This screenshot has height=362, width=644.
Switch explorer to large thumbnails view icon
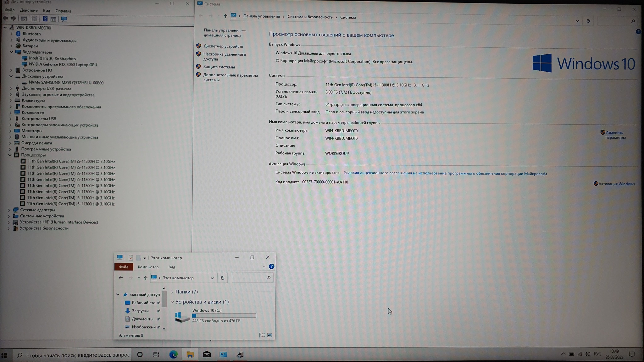(x=269, y=335)
